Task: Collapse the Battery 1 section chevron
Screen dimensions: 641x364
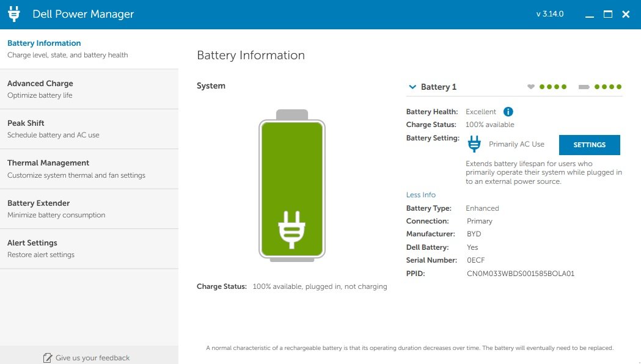Action: click(412, 87)
